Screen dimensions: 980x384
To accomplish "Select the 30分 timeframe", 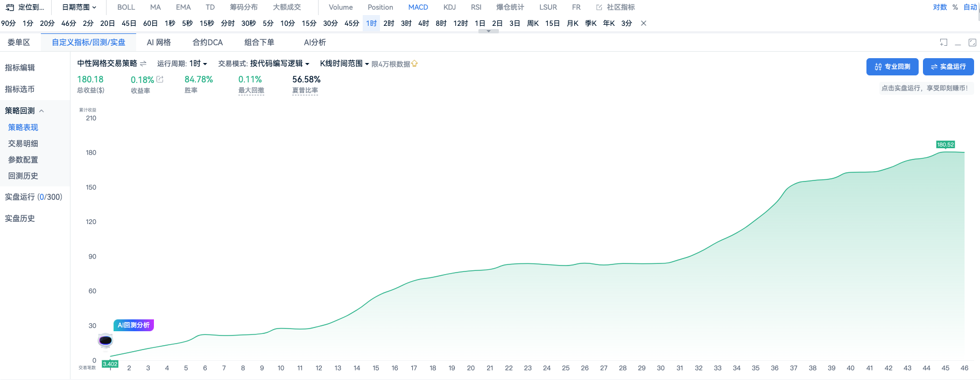I will click(x=330, y=24).
